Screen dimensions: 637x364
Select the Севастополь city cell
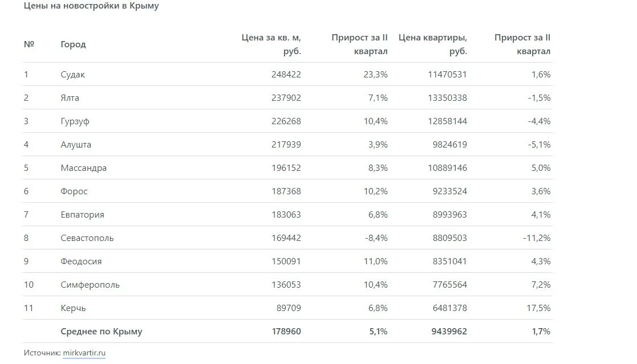coord(87,238)
